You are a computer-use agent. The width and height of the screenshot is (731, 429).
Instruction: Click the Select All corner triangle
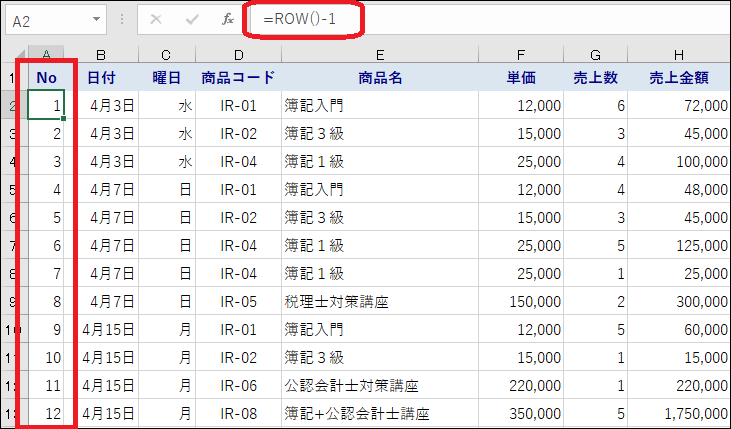(9, 55)
